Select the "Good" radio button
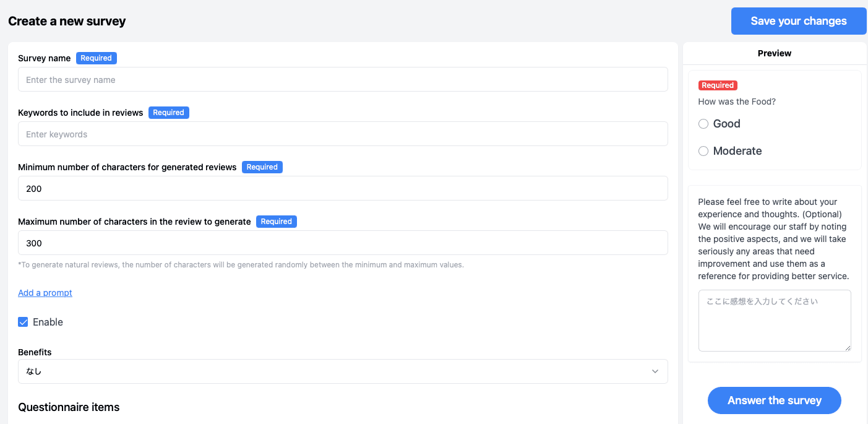 pyautogui.click(x=703, y=124)
